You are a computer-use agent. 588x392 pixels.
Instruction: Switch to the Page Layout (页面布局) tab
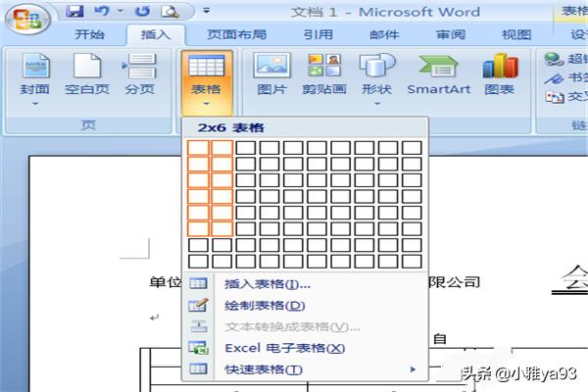(x=237, y=34)
